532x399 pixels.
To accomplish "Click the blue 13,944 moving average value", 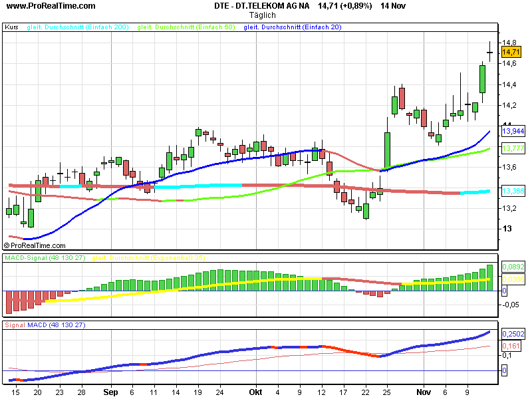I will click(x=513, y=131).
